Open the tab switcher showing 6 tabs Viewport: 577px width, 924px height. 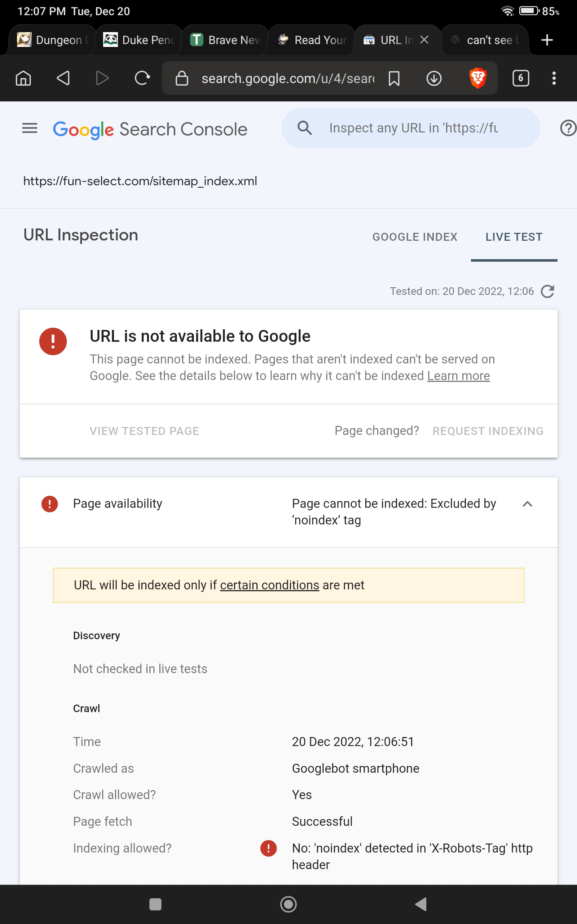tap(520, 78)
